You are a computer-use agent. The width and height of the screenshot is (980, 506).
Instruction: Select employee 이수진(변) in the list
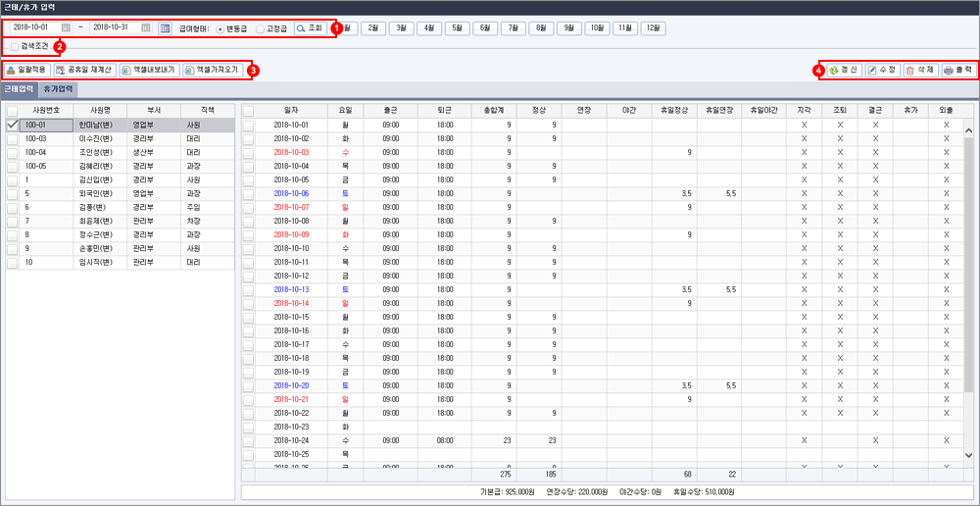coord(99,138)
